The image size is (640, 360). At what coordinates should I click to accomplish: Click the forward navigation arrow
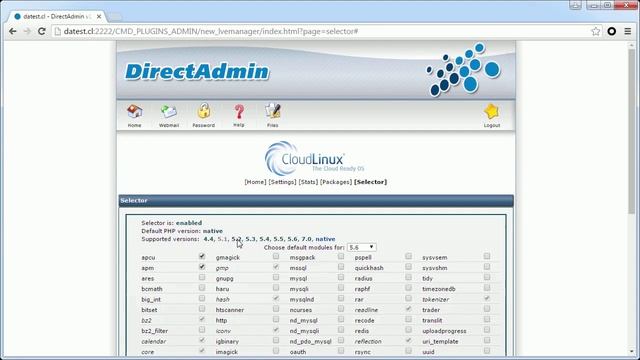27,31
